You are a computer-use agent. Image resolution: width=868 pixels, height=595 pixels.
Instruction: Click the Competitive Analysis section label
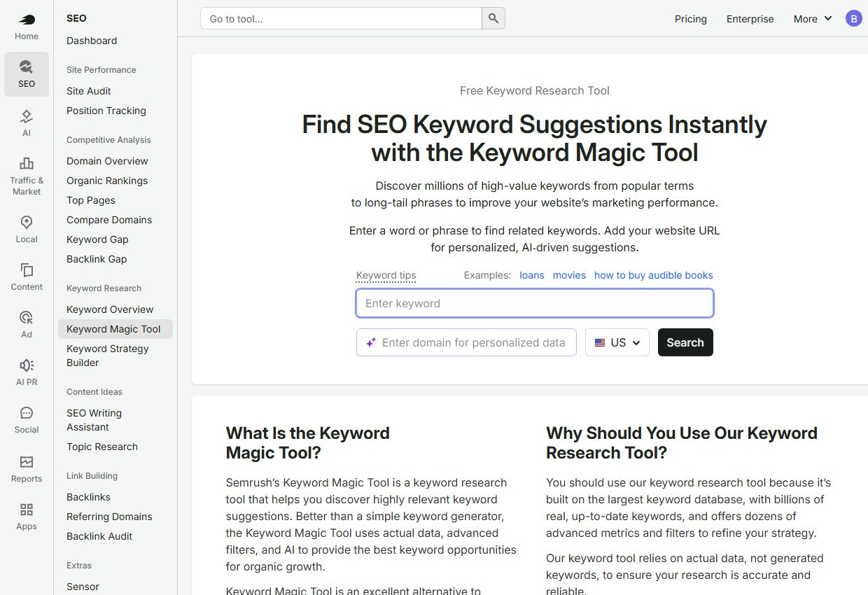pyautogui.click(x=108, y=140)
